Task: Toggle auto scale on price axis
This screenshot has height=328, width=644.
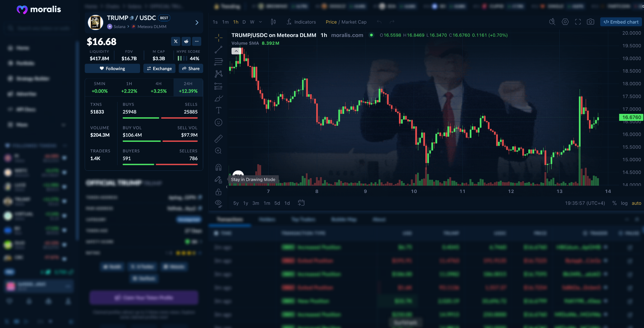Action: 636,203
